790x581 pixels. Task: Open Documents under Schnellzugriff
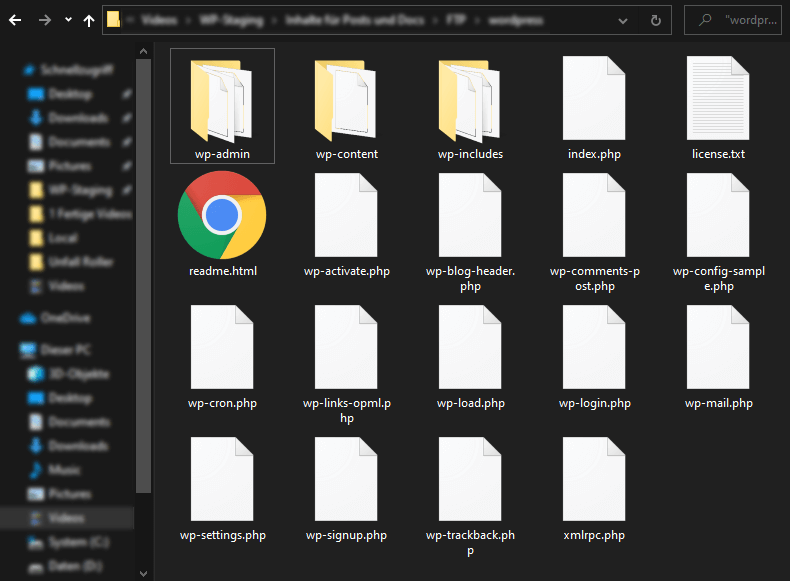click(70, 142)
